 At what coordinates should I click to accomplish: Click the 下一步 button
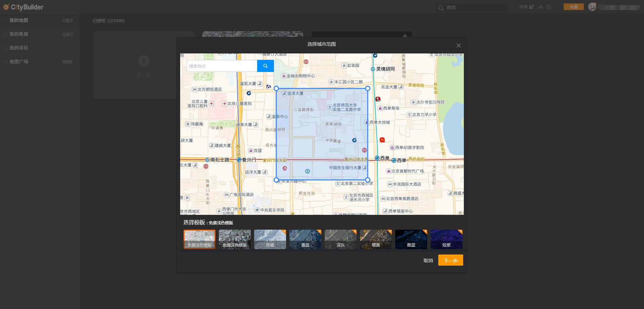pyautogui.click(x=450, y=260)
